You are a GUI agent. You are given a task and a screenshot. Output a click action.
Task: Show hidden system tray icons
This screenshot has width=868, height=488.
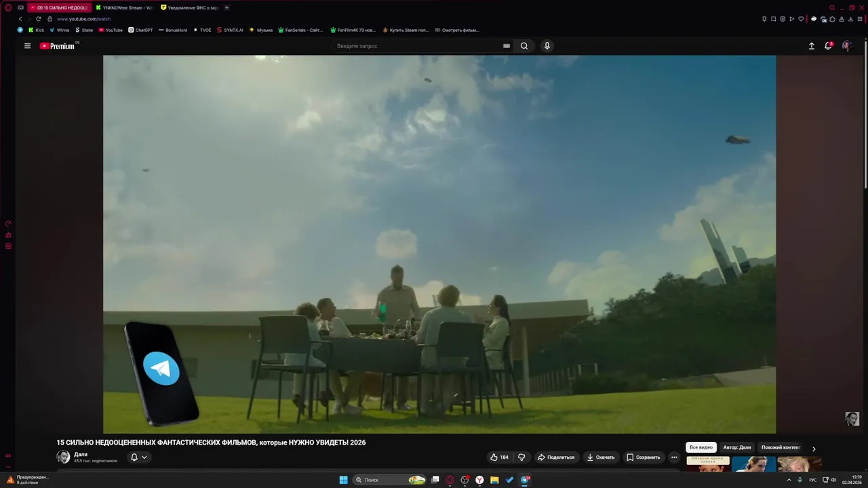(x=789, y=480)
